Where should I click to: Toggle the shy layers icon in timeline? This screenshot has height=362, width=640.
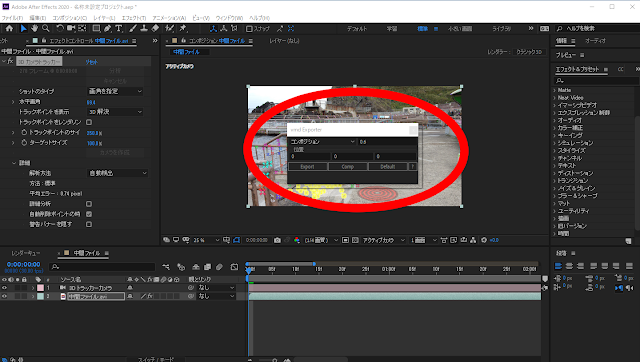tap(196, 267)
